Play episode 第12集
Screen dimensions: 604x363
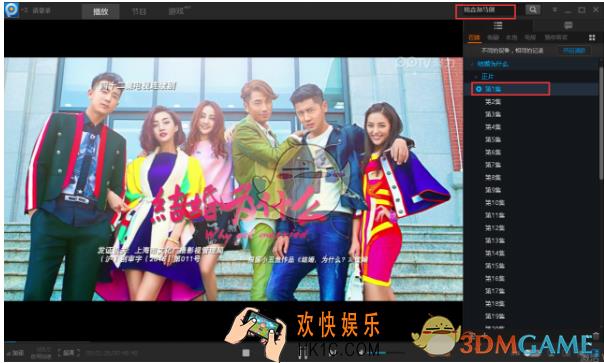click(x=495, y=228)
